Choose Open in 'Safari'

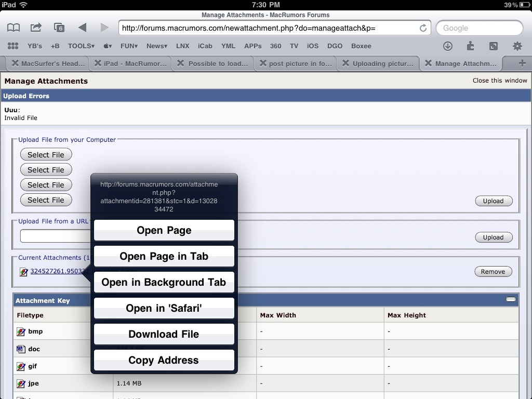164,308
